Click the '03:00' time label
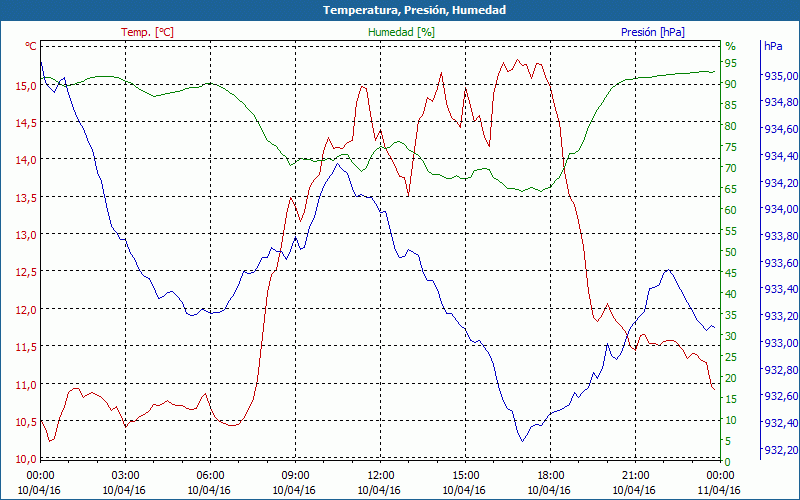Screen dimensions: 800x500 tap(125, 476)
